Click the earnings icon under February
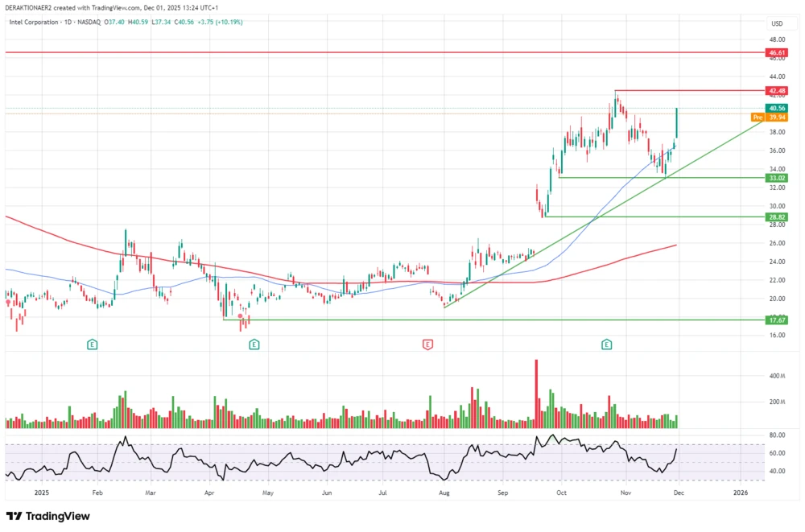The image size is (805, 532). (92, 344)
